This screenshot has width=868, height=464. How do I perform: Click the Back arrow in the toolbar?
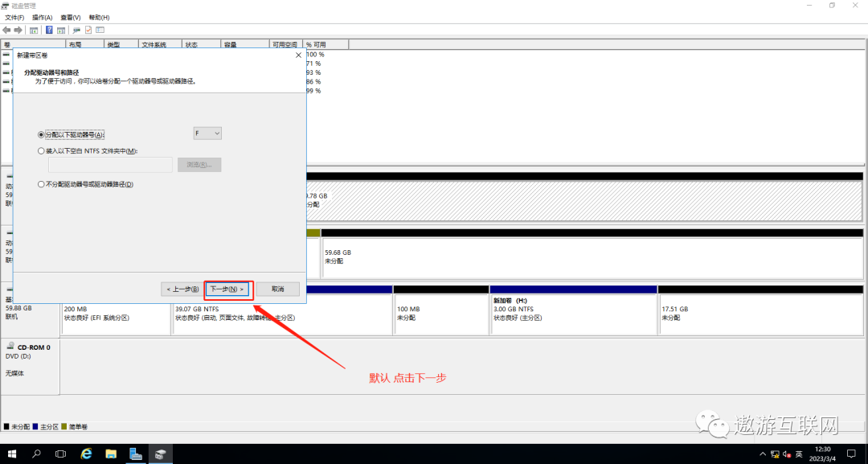tap(6, 30)
